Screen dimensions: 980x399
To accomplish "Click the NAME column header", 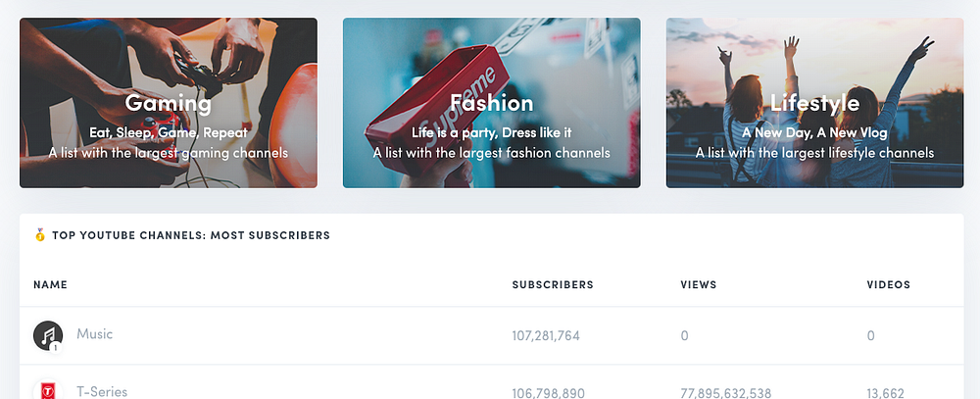I will pyautogui.click(x=50, y=285).
